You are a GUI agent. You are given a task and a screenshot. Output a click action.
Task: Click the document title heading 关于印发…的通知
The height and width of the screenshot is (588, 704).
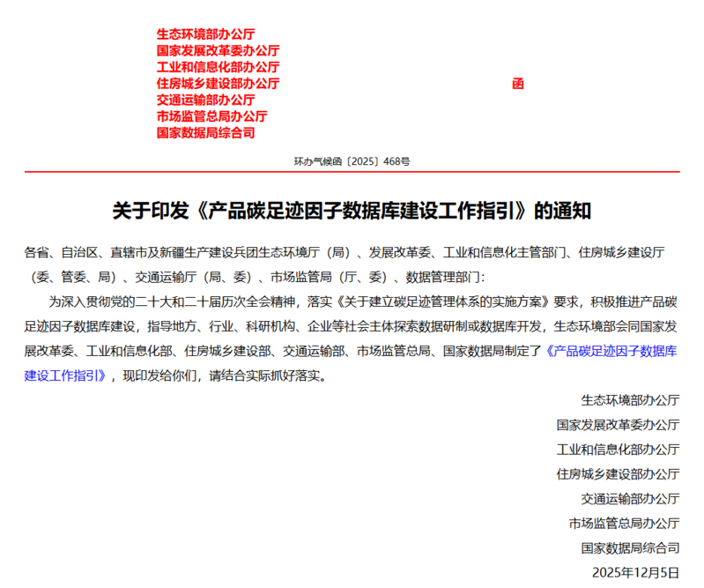point(352,211)
